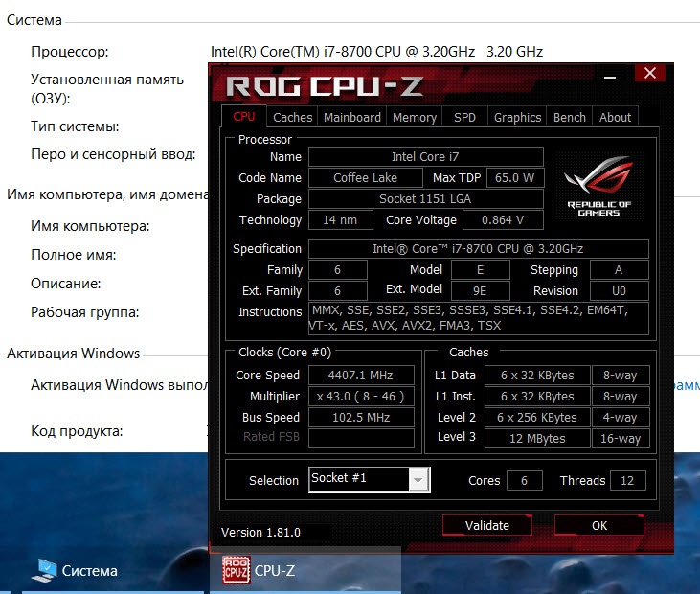Click the 0.864 V core voltage value
This screenshot has height=594, width=700.
503,219
